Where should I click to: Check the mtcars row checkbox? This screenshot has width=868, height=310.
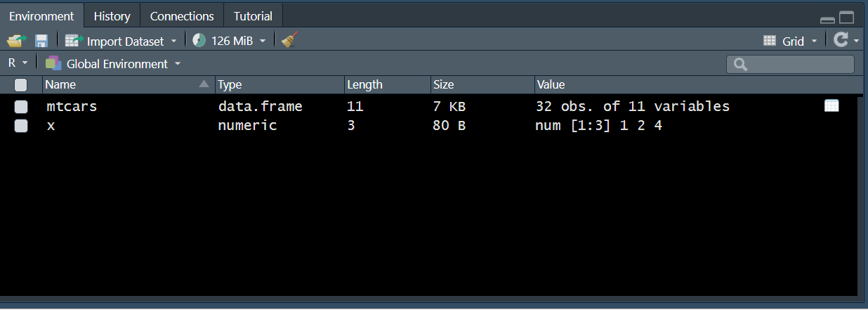tap(21, 107)
